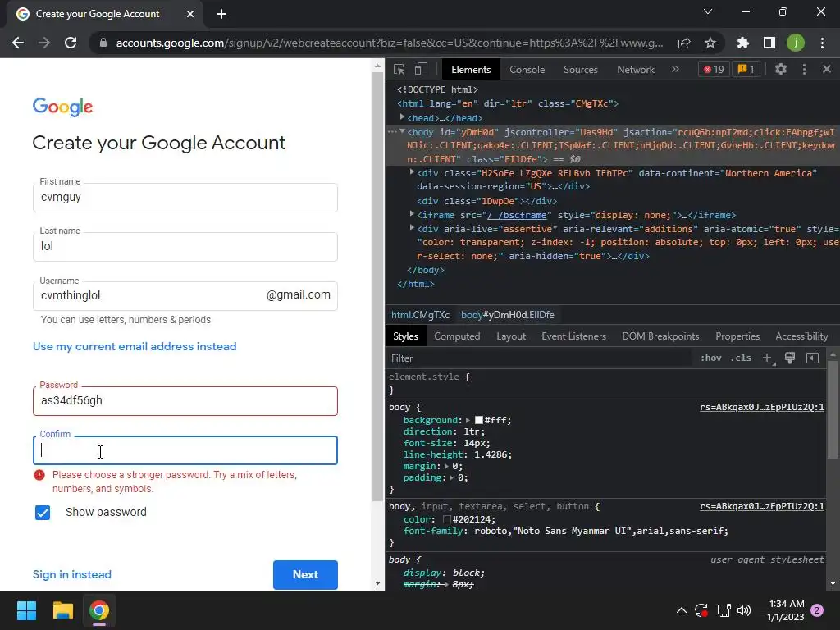
Task: Expand the aria-live assertive div node
Action: 412,228
